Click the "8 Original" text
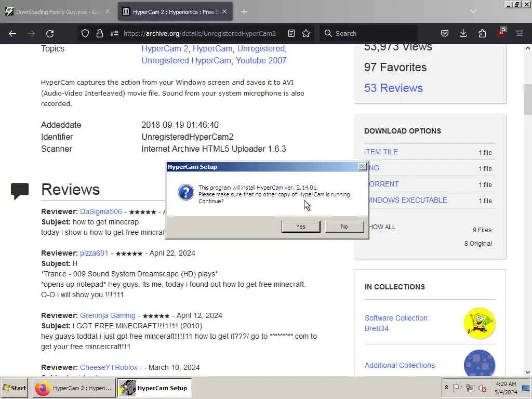The image size is (532, 399). [x=478, y=244]
